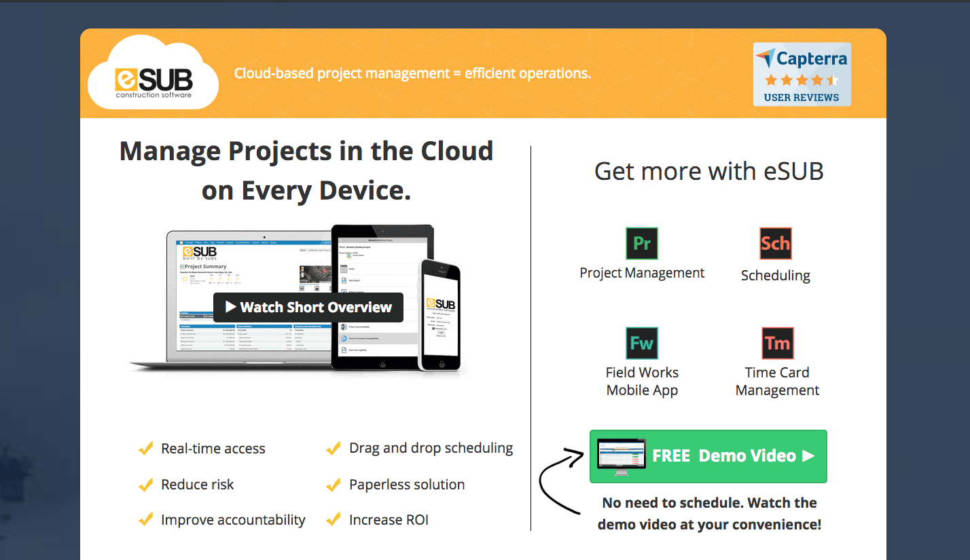The image size is (970, 560).
Task: Select the Time Card Management label
Action: pos(777,381)
